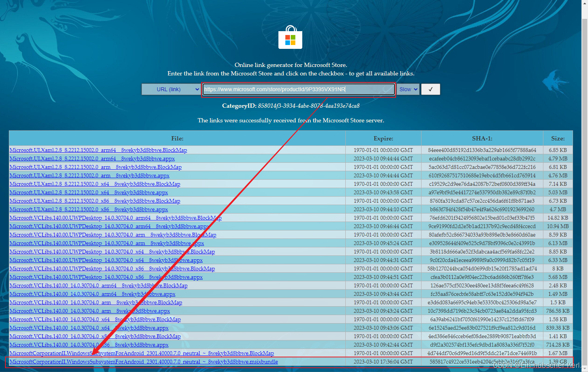Select SHA-1 hash 4d744df70c6d99ed16d9f5ddc21e71dce744691b

pos(482,353)
